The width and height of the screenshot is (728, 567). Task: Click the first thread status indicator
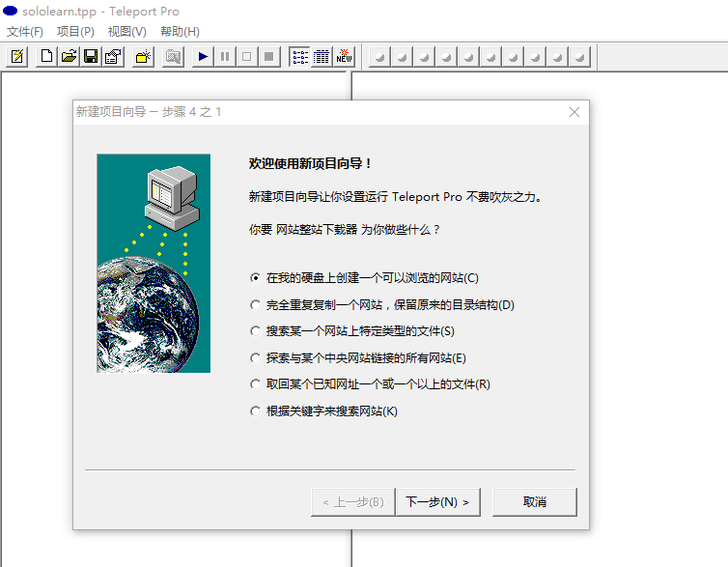[379, 57]
